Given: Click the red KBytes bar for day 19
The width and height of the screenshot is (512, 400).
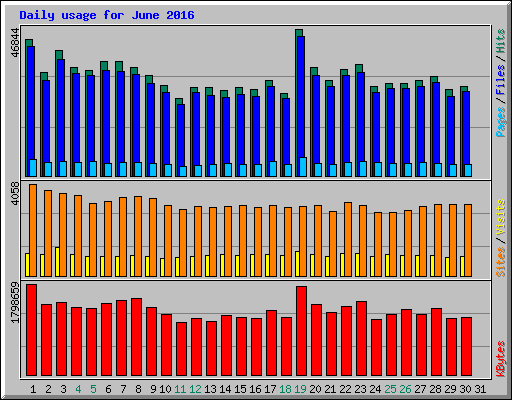Looking at the screenshot, I should tap(301, 331).
